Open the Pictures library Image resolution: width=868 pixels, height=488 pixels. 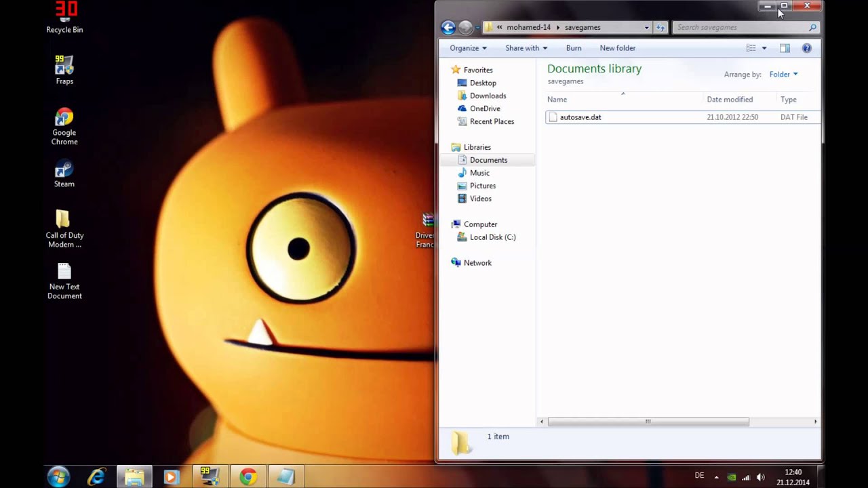pos(483,186)
